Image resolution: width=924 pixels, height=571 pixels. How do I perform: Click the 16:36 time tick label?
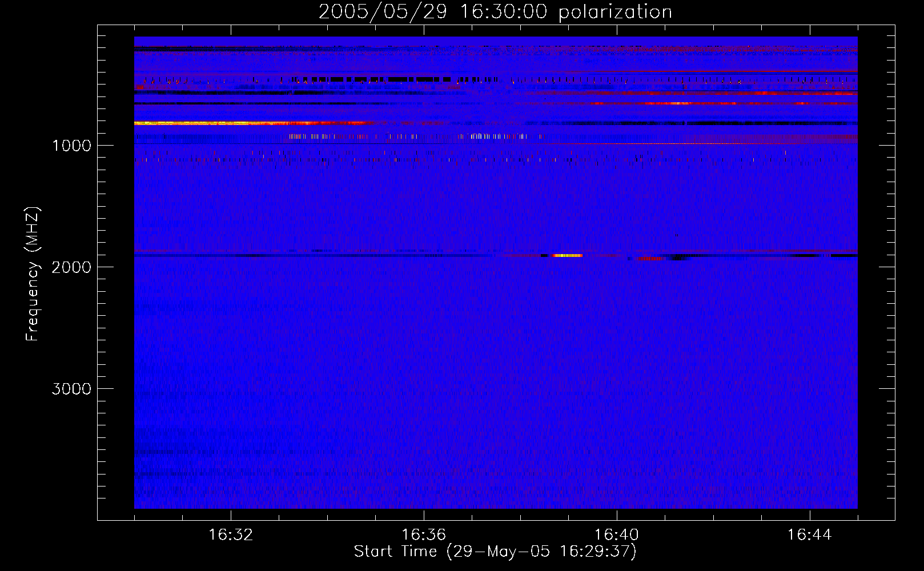click(424, 535)
